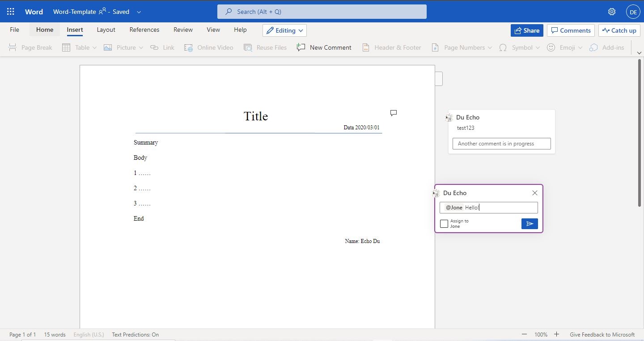Insert a Page Break
644x341 pixels.
(30, 47)
